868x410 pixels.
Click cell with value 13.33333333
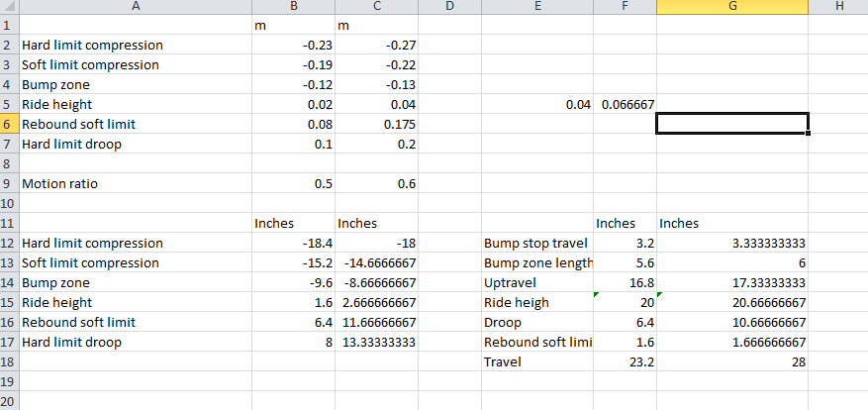[x=376, y=342]
